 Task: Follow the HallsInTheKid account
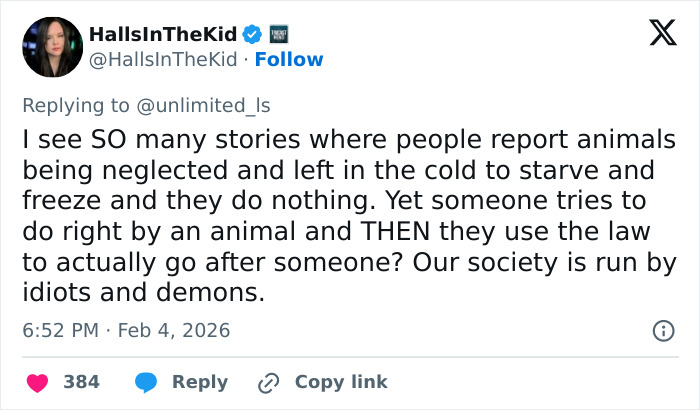(289, 60)
